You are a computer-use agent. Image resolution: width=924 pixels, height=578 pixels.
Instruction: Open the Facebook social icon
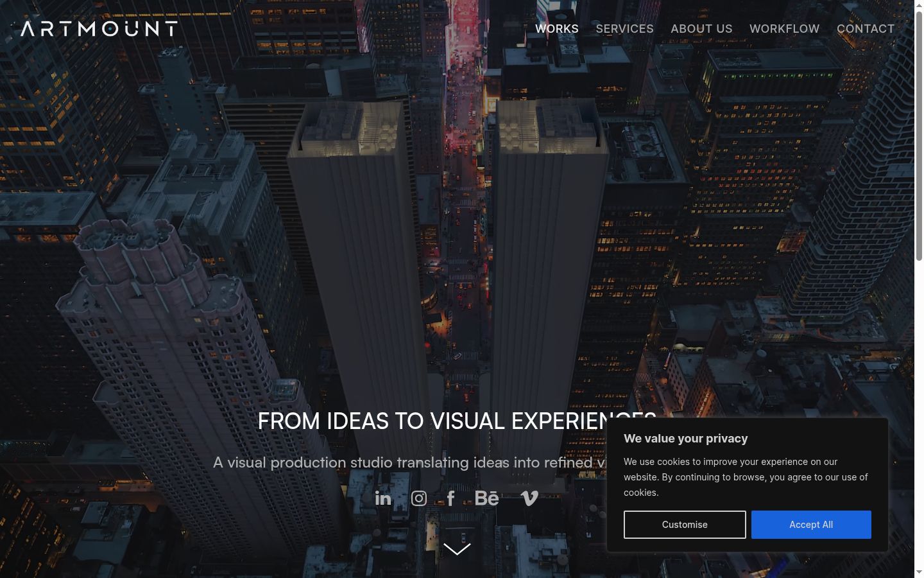(x=451, y=498)
